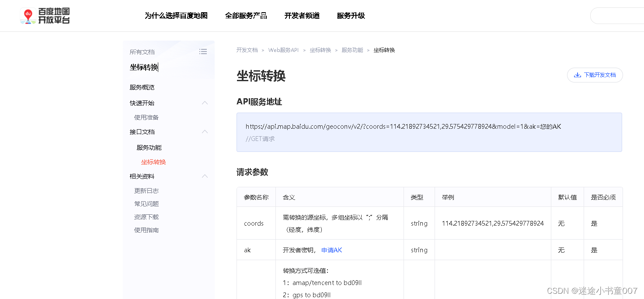The width and height of the screenshot is (644, 299).
Task: Click the //GET请求 comment line
Action: pos(260,139)
